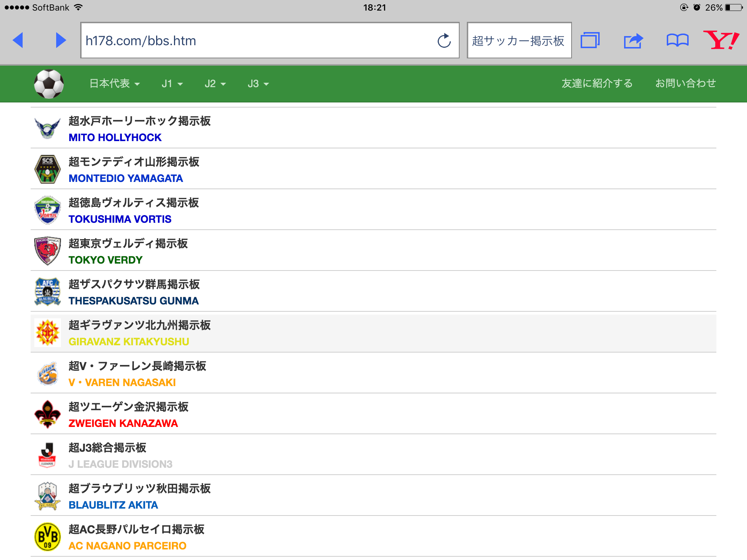Tap the browser forward arrow

coord(61,40)
